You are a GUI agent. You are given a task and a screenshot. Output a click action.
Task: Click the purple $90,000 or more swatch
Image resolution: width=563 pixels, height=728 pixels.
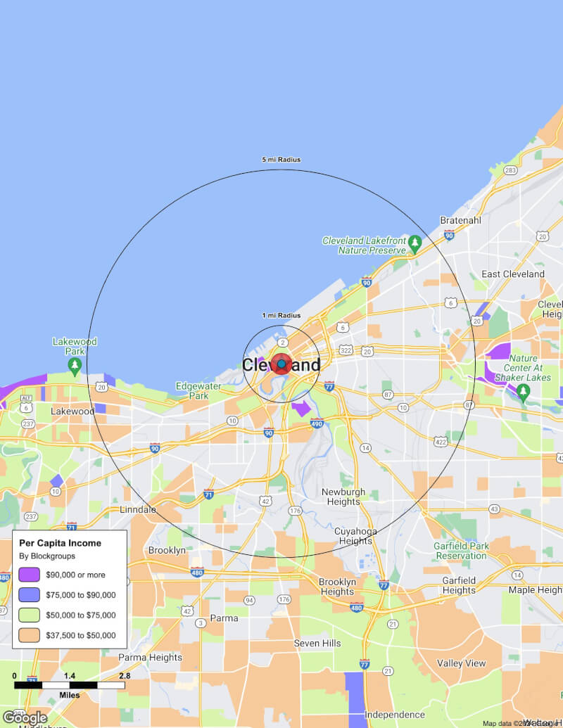(29, 574)
